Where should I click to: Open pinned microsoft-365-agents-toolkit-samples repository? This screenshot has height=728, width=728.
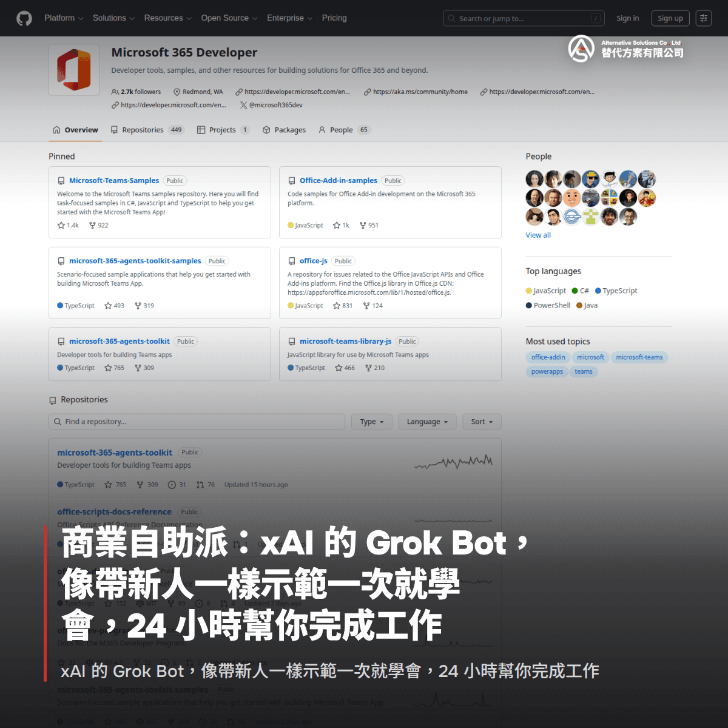point(135,261)
